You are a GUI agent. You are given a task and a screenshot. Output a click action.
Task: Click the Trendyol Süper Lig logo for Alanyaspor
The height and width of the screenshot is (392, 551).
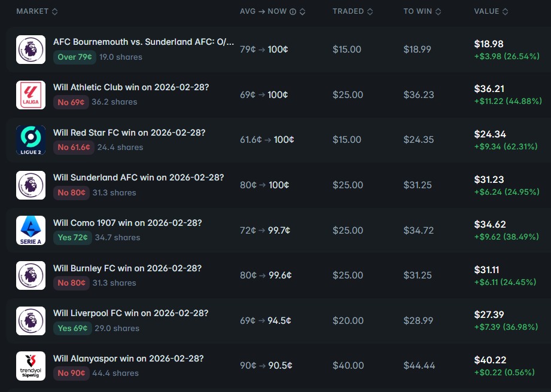pos(31,366)
